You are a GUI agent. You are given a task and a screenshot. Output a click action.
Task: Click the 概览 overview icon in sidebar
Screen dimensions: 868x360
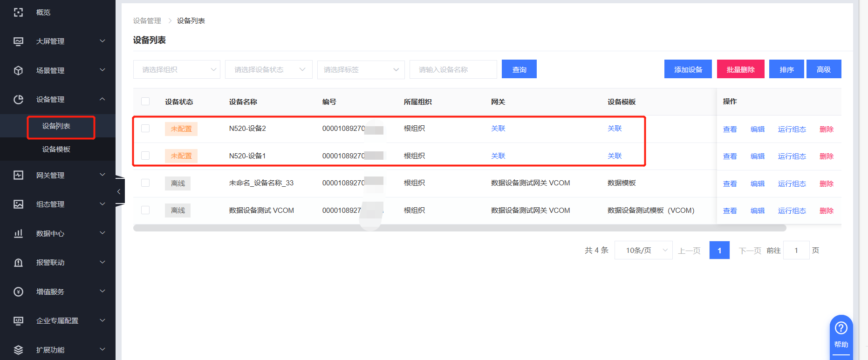point(18,13)
